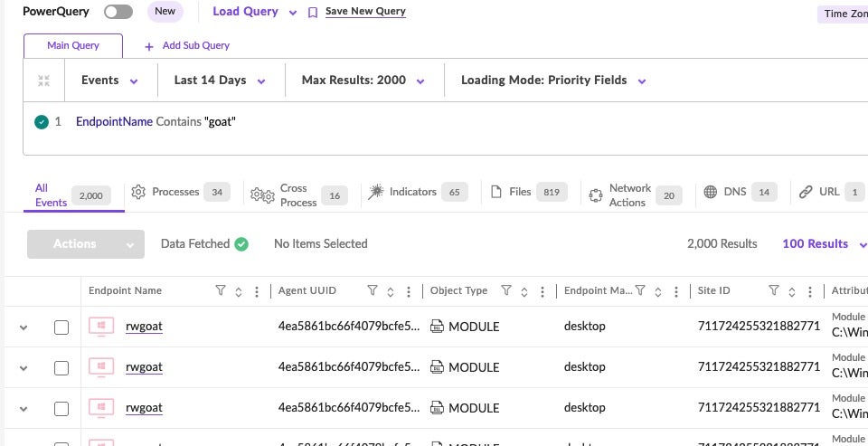Open the Last 14 Days time range dropdown

[x=220, y=81]
